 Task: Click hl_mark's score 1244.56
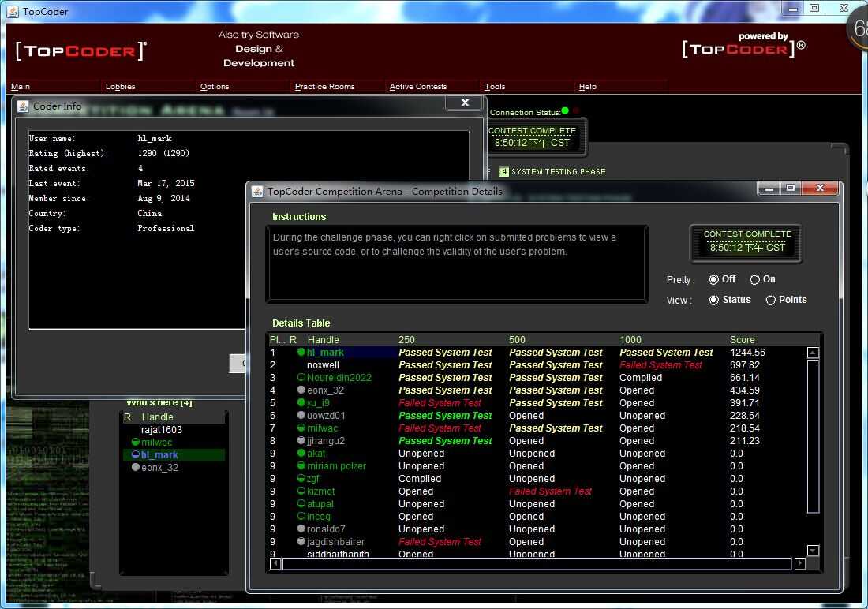pos(747,352)
